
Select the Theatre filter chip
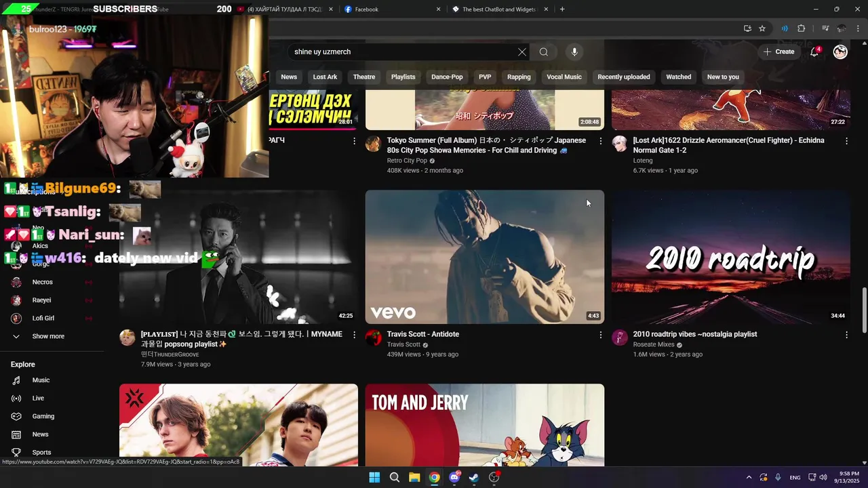pos(364,77)
